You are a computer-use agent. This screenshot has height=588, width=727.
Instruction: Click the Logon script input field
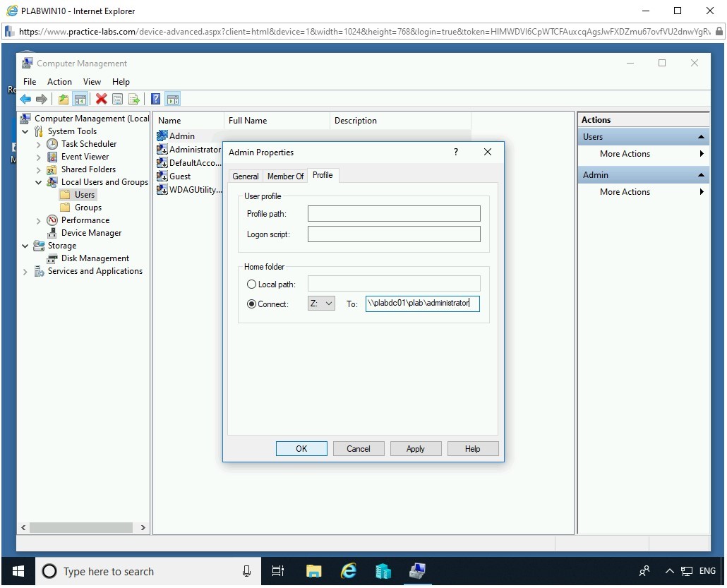click(394, 234)
